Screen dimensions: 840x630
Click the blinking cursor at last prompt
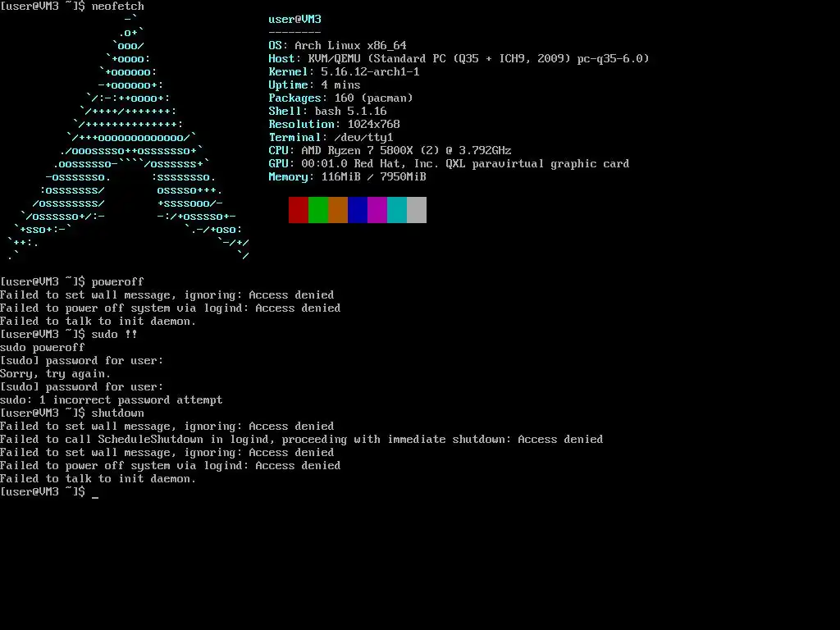95,496
